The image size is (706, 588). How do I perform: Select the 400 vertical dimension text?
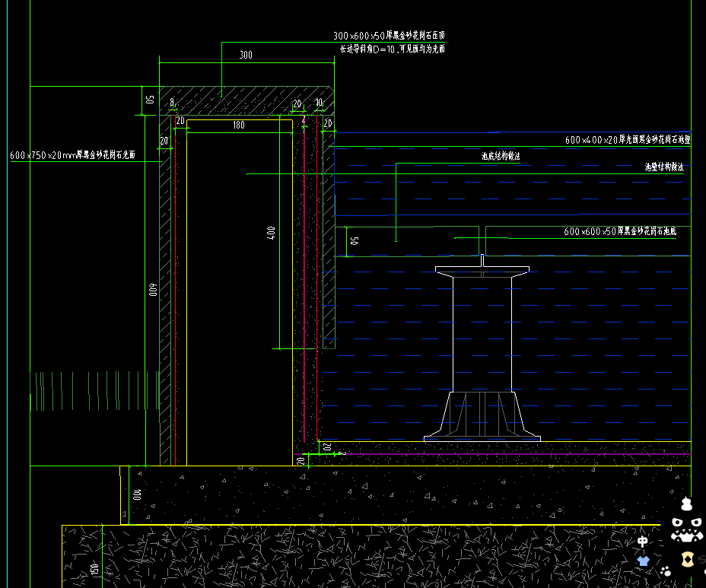(271, 233)
